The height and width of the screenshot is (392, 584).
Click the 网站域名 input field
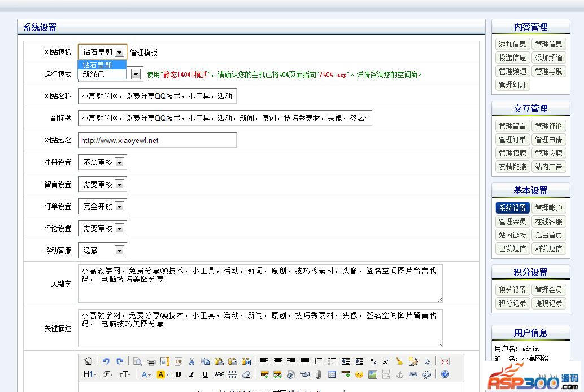[x=157, y=140]
